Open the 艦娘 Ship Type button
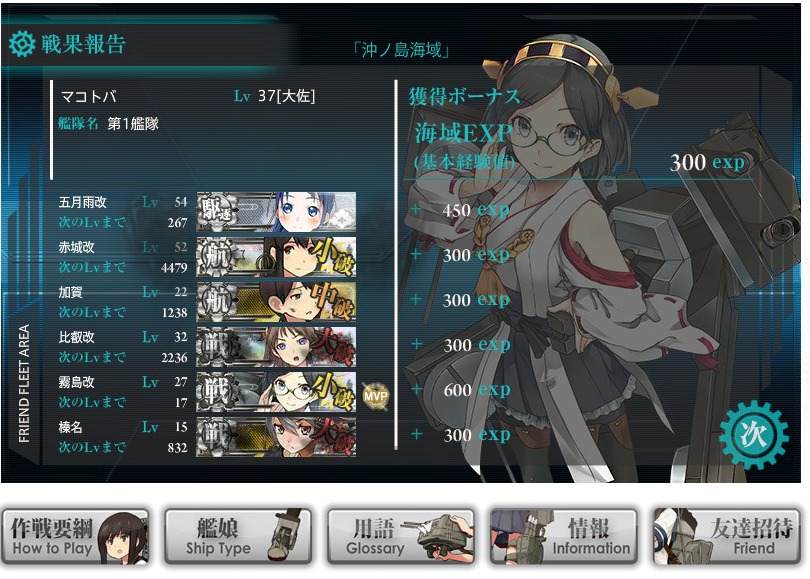Image resolution: width=810 pixels, height=579 pixels. pos(238,537)
